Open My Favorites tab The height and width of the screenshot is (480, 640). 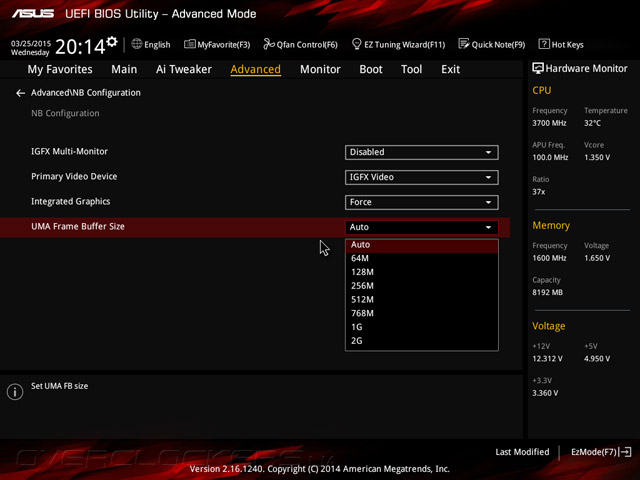coord(60,69)
